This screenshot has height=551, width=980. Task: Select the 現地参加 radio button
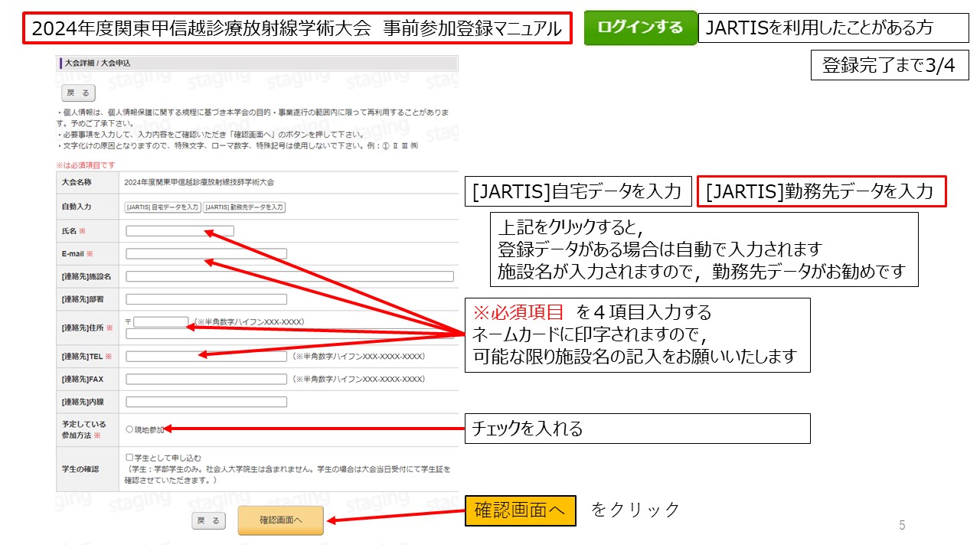point(129,430)
